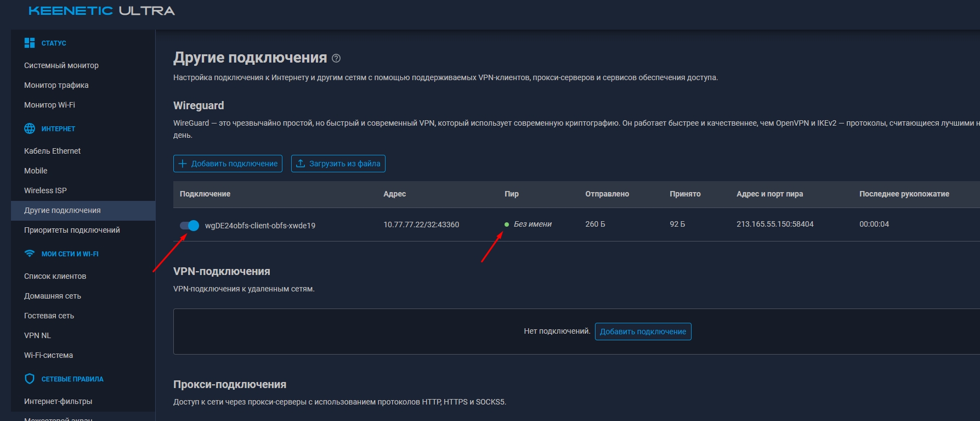This screenshot has width=980, height=421.
Task: Click the VPN-подключения section heading
Action: point(222,271)
